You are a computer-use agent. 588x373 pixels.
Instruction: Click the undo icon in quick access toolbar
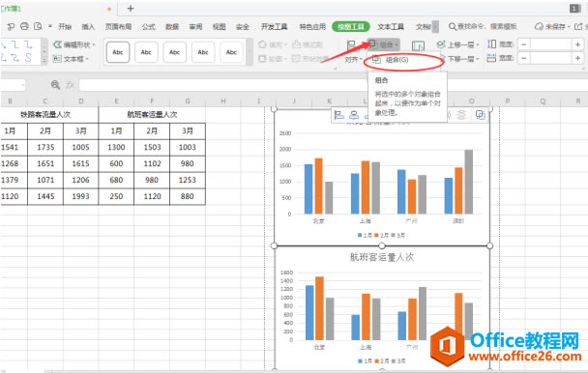[11, 27]
